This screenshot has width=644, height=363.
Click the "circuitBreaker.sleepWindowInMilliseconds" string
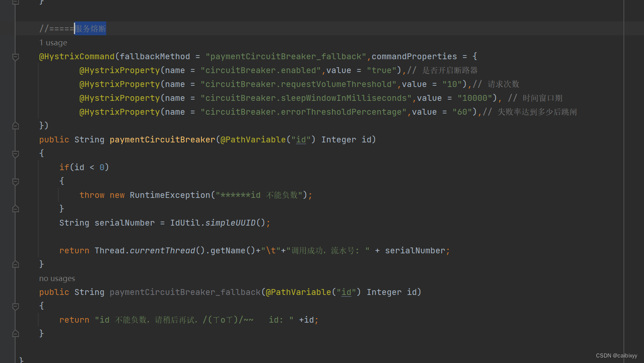click(x=306, y=98)
